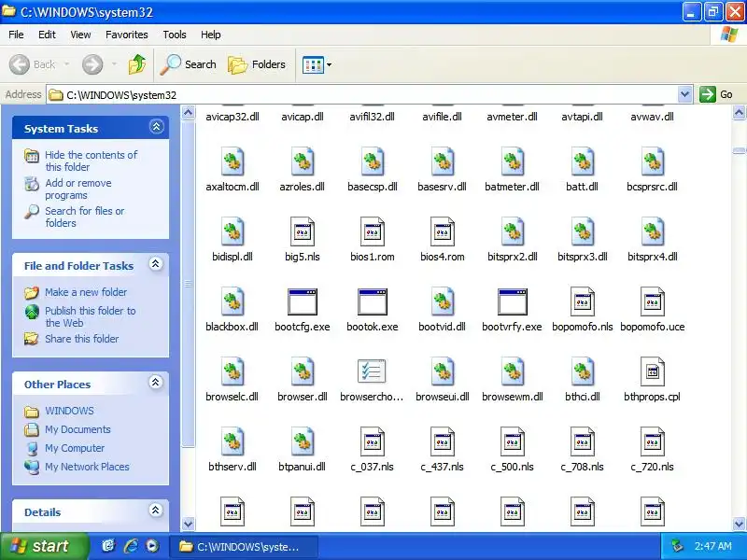
Task: Select the browserchoice checklist icon
Action: 372,371
